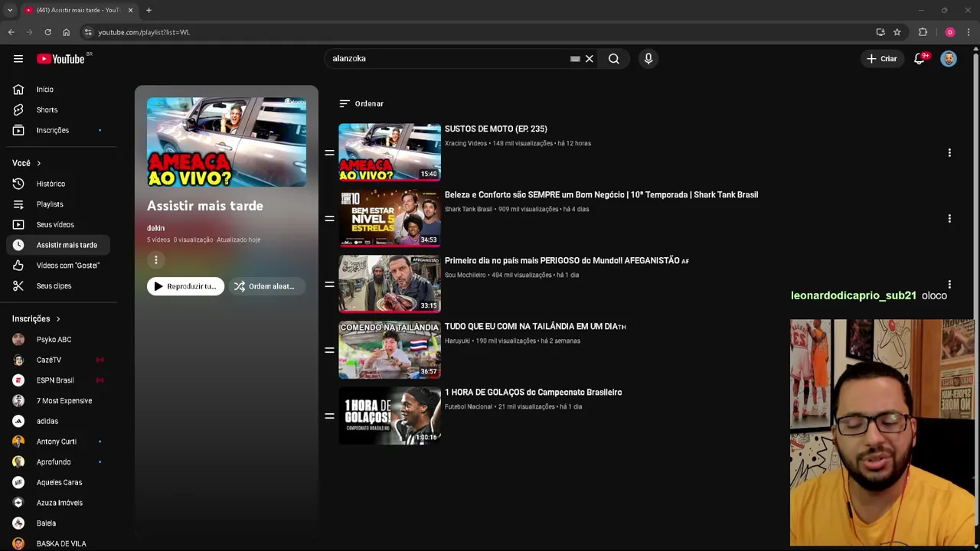Screen dimensions: 980x551
Task: Grab reorder handle of TAILÂNDIA video row
Action: 329,350
